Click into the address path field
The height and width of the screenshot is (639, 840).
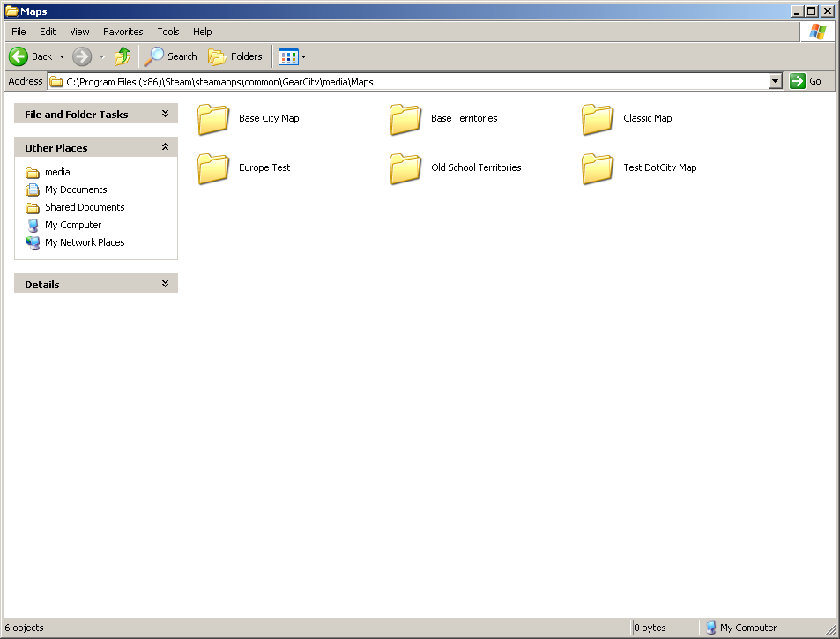click(x=408, y=81)
